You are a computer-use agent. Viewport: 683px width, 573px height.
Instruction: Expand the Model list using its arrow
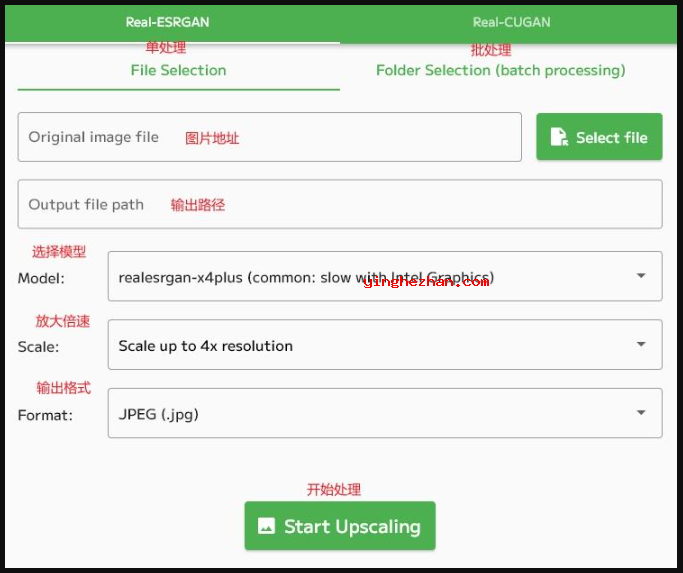tap(641, 276)
